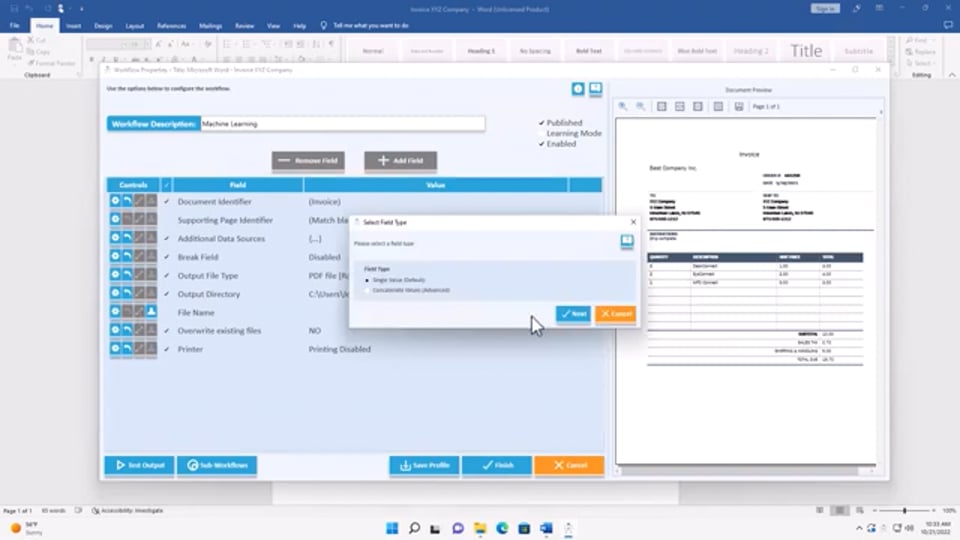Click the zoom out magnifier in Document Preview
Viewport: 960px width, 540px height.
coord(640,106)
